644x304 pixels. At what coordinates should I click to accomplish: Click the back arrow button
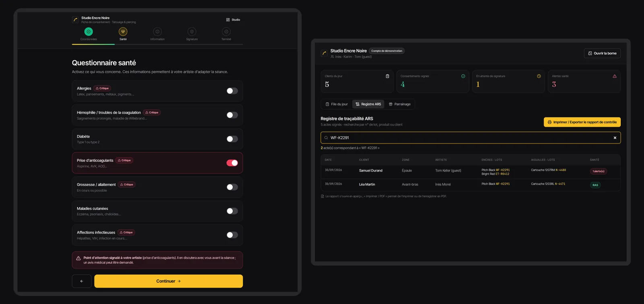[82, 281]
